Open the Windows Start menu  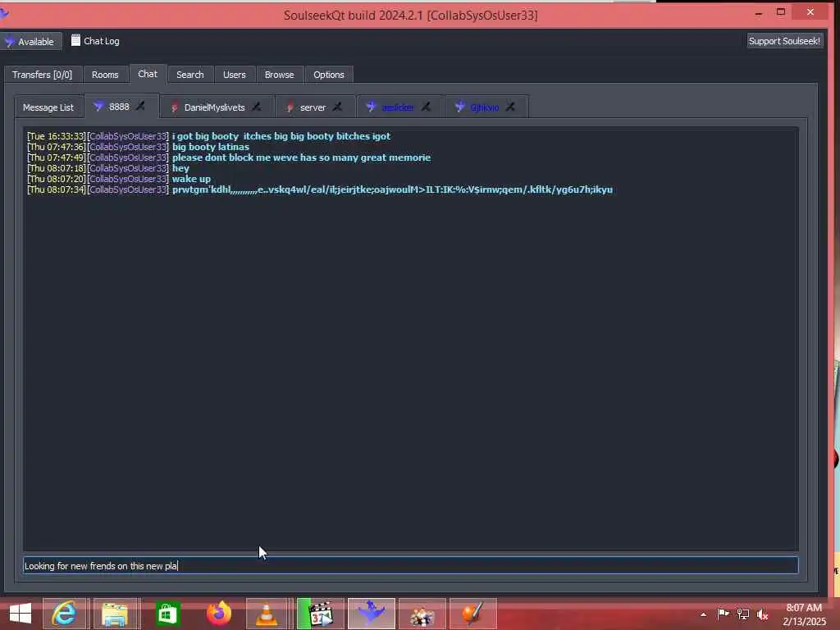pos(21,614)
